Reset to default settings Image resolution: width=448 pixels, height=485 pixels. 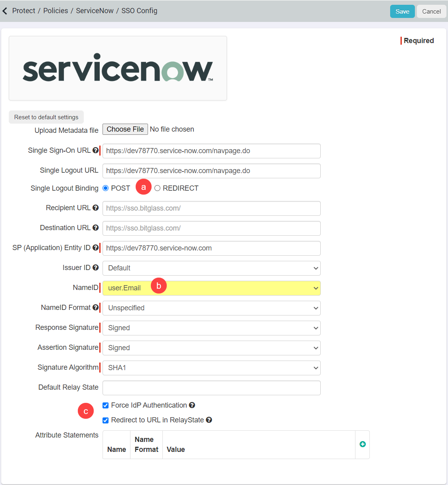pyautogui.click(x=46, y=117)
